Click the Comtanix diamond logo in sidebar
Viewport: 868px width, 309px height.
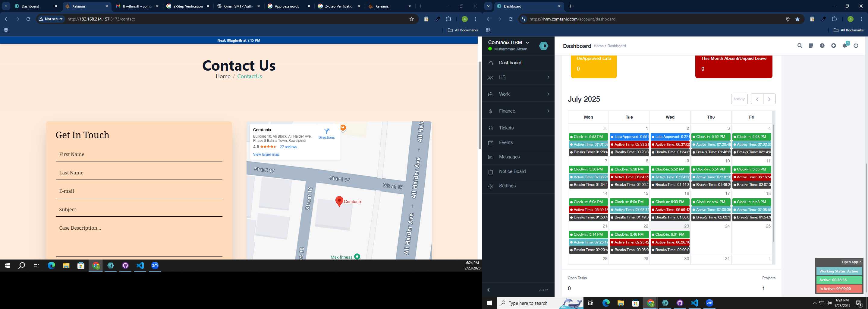pyautogui.click(x=543, y=46)
